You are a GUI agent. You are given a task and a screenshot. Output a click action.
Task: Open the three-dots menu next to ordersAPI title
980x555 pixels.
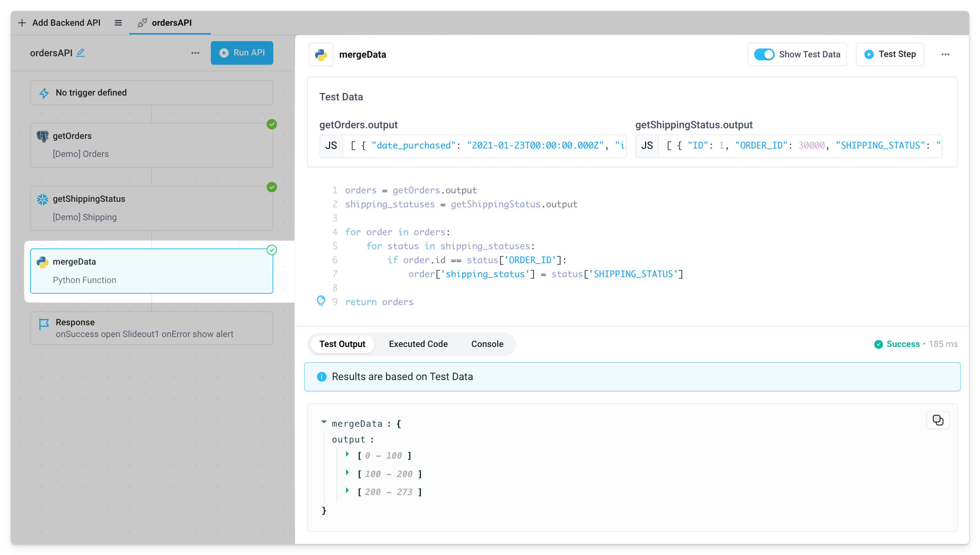coord(195,53)
